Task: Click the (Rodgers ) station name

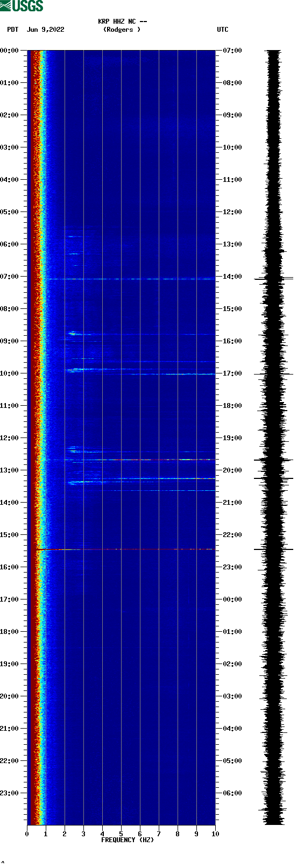Action: (122, 30)
